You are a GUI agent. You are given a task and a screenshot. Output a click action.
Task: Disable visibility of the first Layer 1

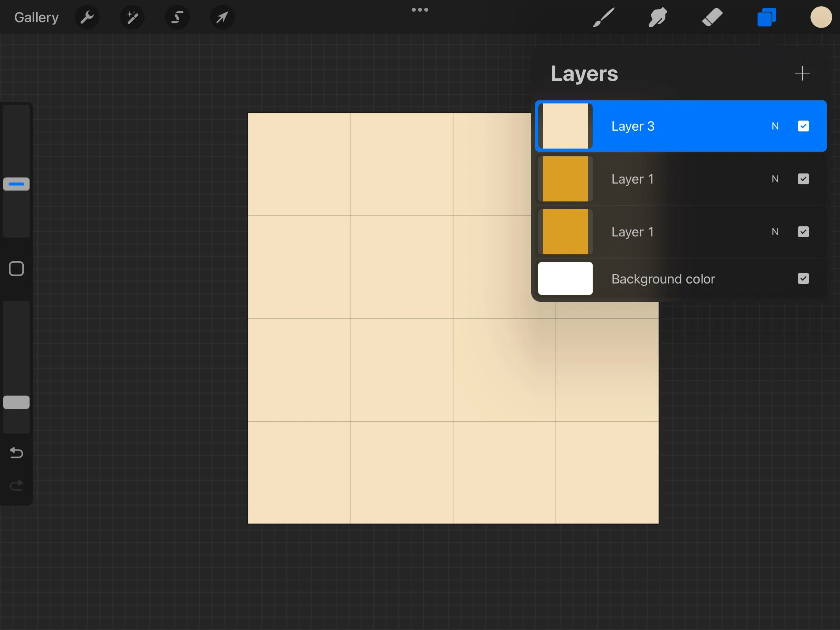pos(803,178)
